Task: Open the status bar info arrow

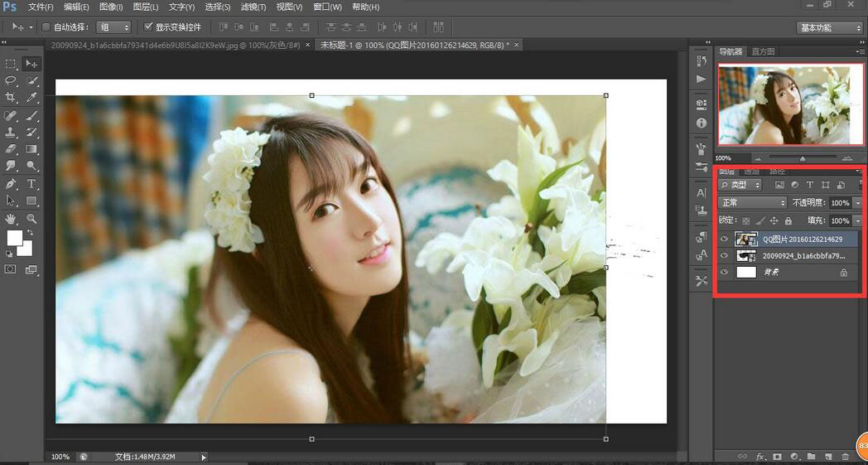Action: pyautogui.click(x=204, y=458)
